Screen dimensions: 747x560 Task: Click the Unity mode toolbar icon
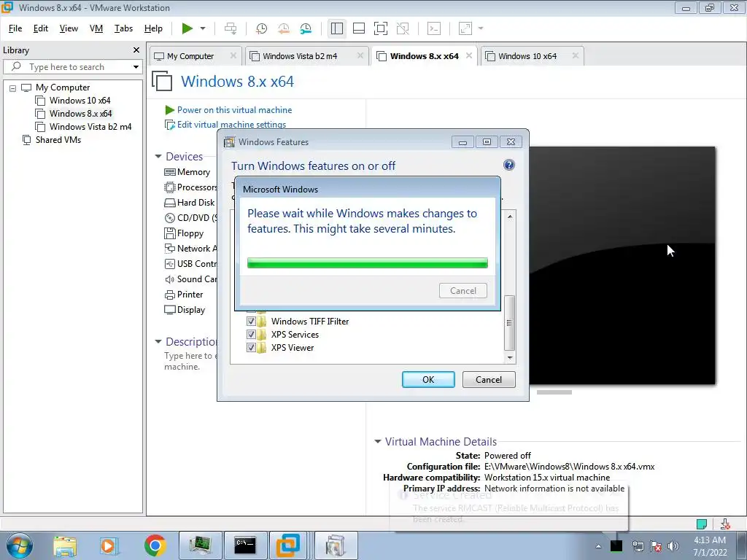pyautogui.click(x=403, y=28)
